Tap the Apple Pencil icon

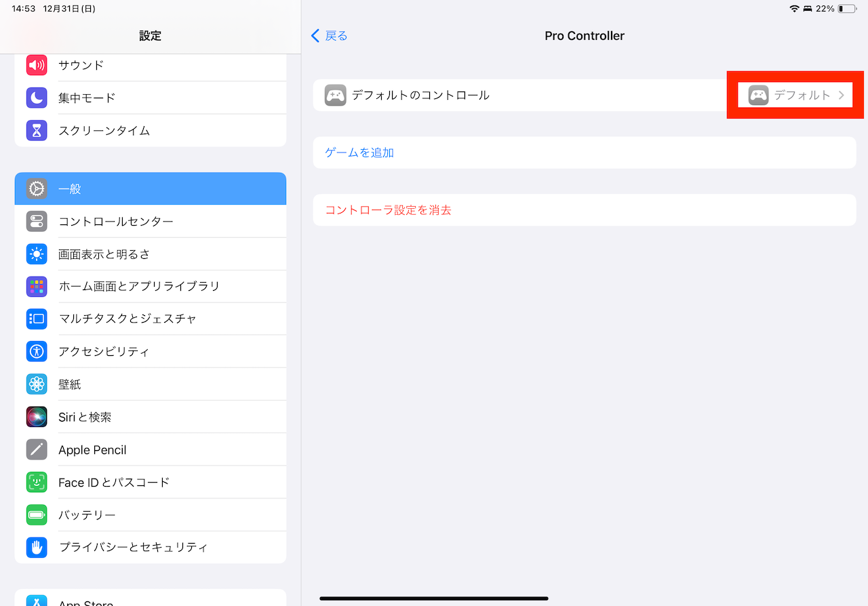pos(37,449)
